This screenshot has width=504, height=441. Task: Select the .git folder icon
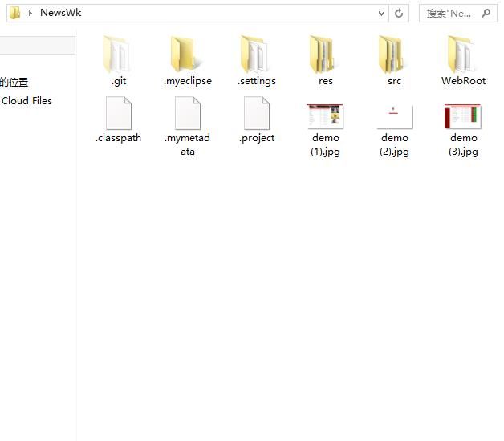pos(116,55)
